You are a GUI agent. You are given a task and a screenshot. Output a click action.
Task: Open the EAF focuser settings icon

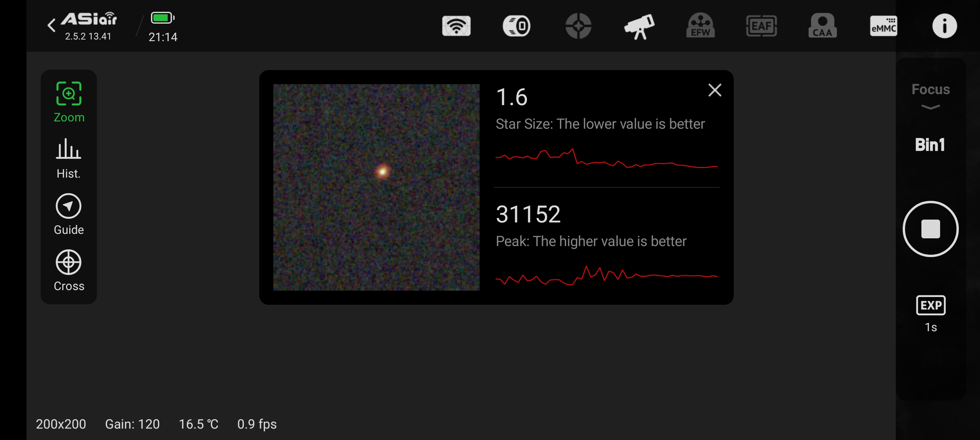761,26
